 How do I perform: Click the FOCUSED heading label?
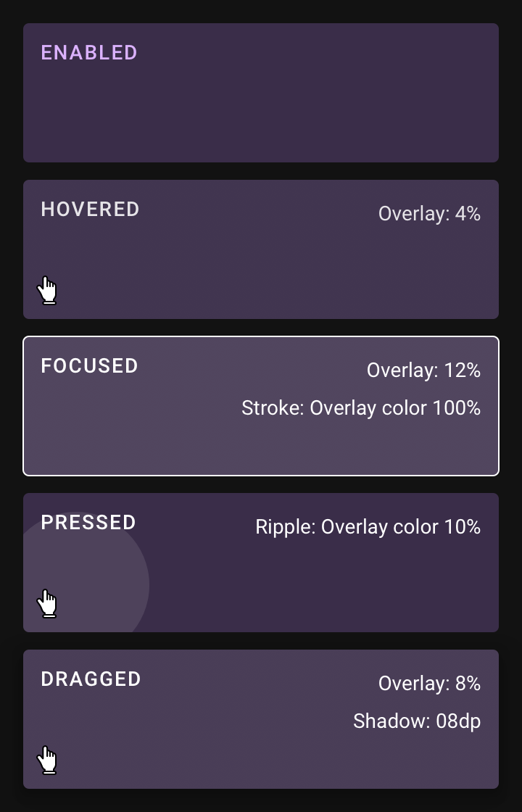[x=89, y=366]
